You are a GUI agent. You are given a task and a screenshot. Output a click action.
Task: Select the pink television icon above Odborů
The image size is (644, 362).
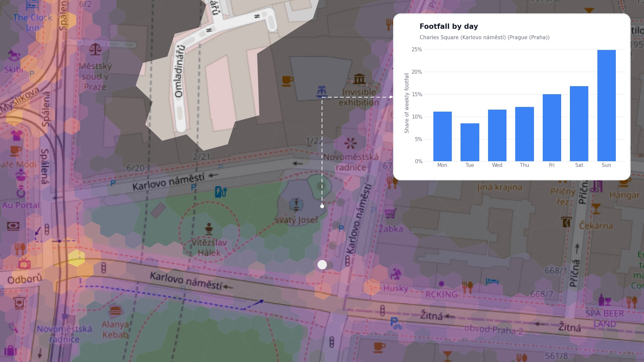24,264
